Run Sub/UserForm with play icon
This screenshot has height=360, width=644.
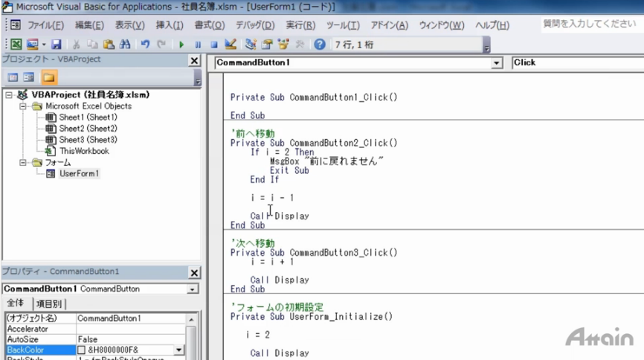tap(181, 45)
